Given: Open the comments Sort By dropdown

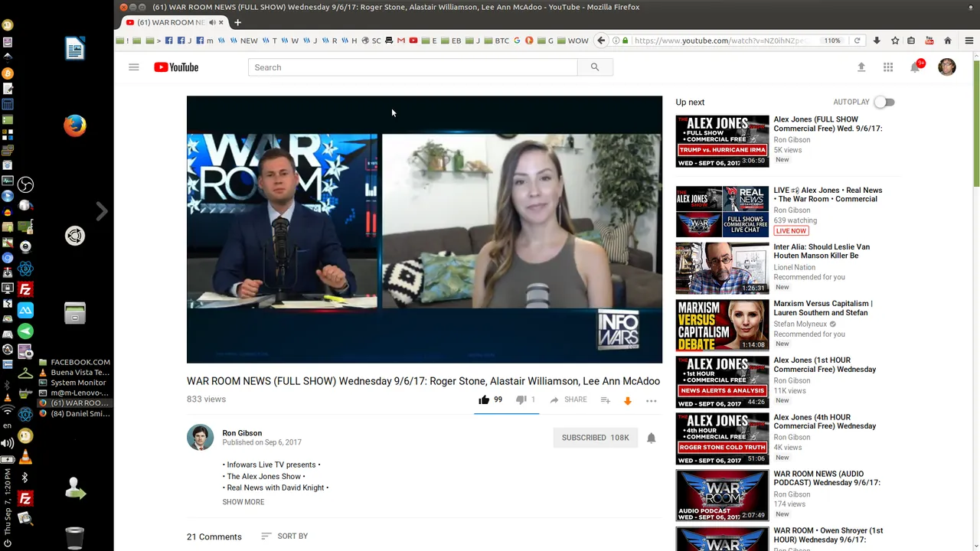Looking at the screenshot, I should [284, 536].
